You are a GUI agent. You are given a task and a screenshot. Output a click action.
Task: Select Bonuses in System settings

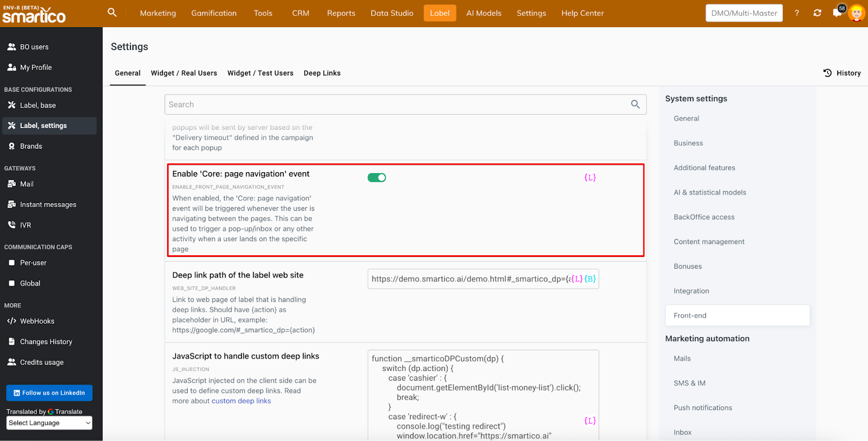(687, 266)
